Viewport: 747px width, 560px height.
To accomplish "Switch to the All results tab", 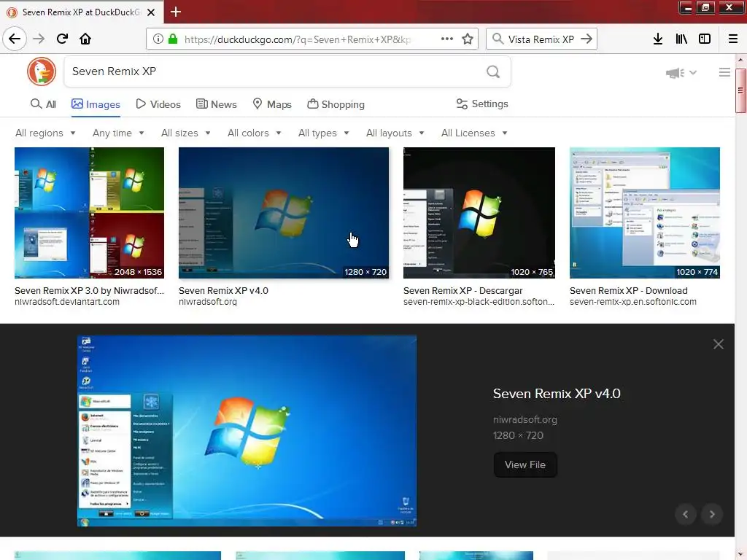I will 43,104.
